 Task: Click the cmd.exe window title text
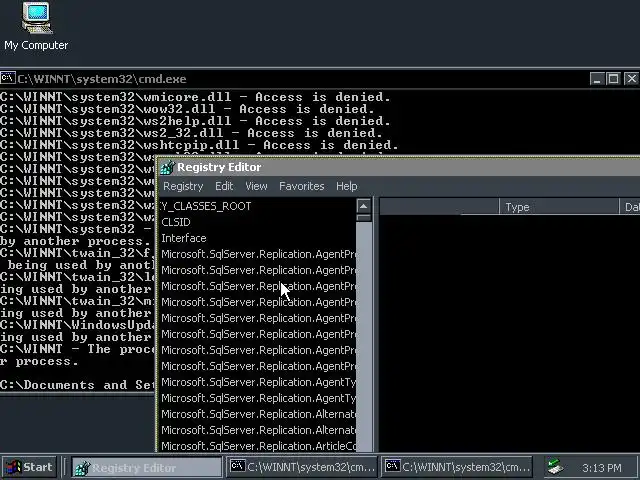pos(102,79)
